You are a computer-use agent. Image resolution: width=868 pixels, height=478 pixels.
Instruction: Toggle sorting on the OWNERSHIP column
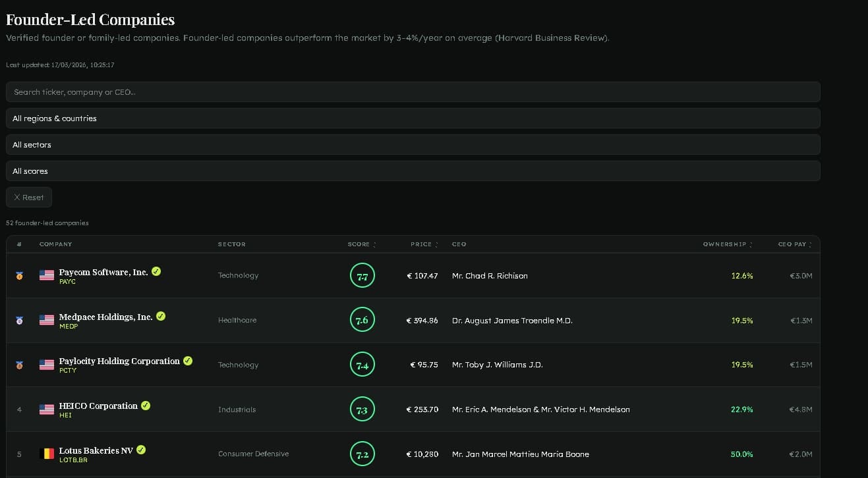tap(726, 244)
